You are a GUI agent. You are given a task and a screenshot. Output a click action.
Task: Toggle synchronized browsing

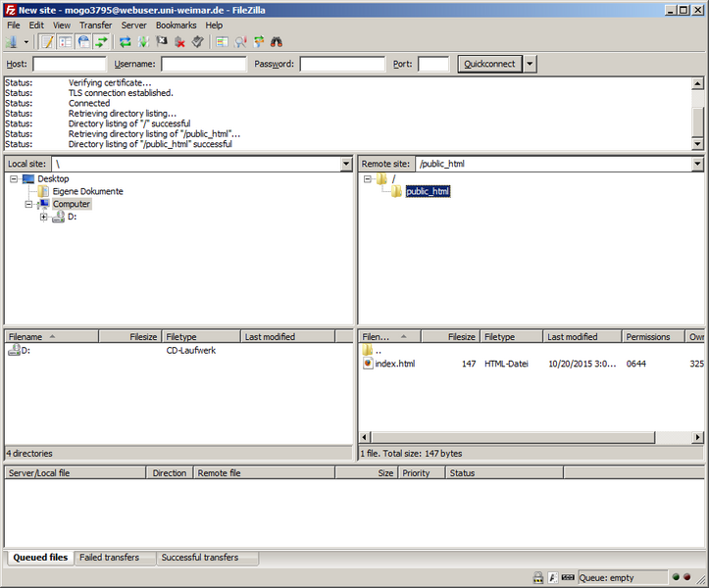(259, 42)
